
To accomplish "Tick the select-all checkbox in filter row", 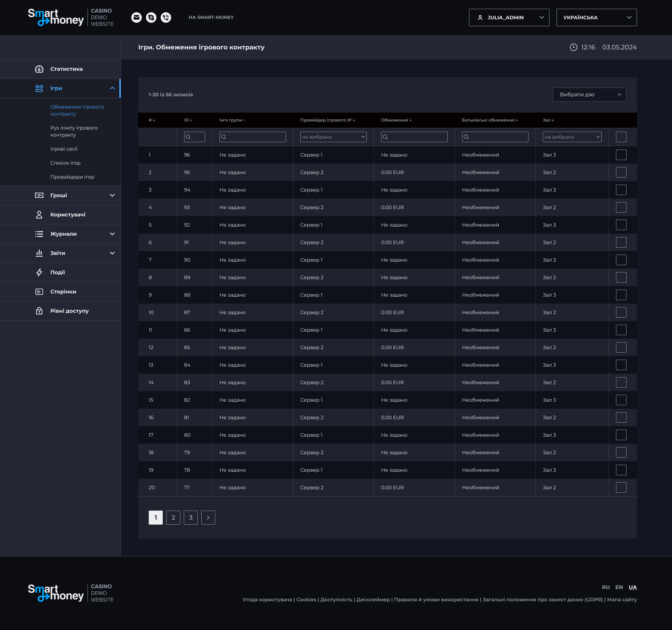I will tap(621, 137).
